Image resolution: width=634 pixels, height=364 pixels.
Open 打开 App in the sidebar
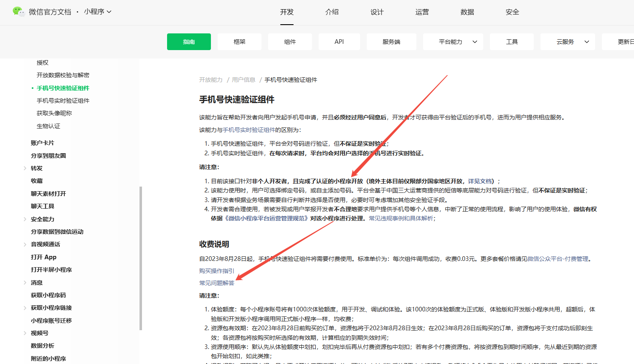point(44,257)
